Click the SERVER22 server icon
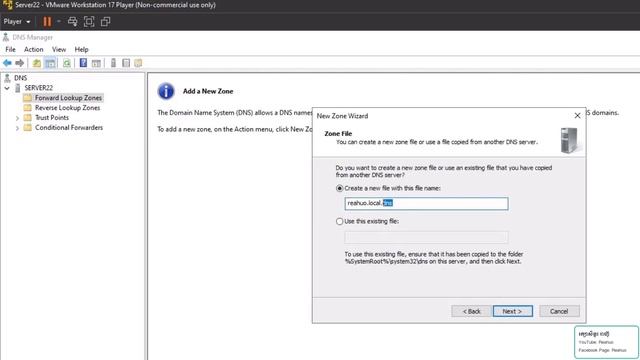The width and height of the screenshot is (640, 360). (x=18, y=88)
